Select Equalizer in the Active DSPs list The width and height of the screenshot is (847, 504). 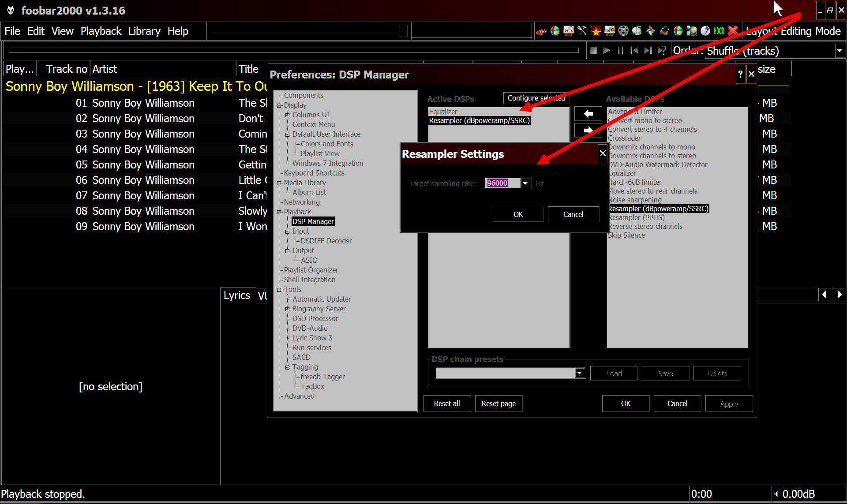(443, 112)
